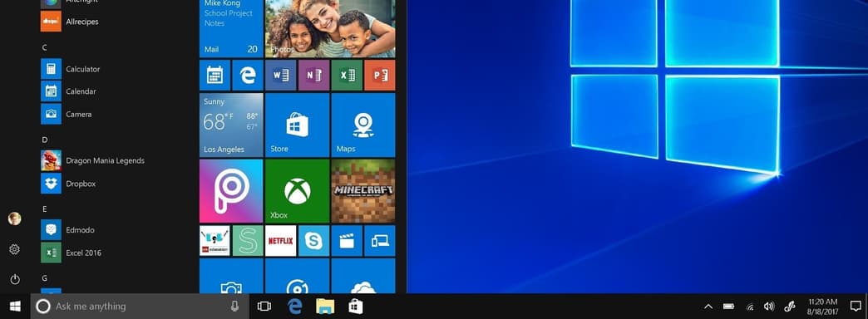Open the volume speaker icon
This screenshot has height=319, width=868.
tap(769, 307)
